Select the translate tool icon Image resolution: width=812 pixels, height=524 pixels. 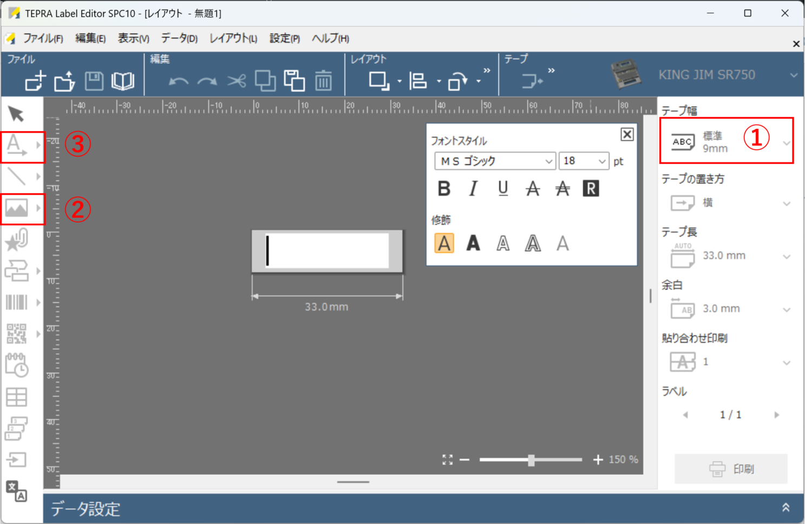tap(16, 491)
